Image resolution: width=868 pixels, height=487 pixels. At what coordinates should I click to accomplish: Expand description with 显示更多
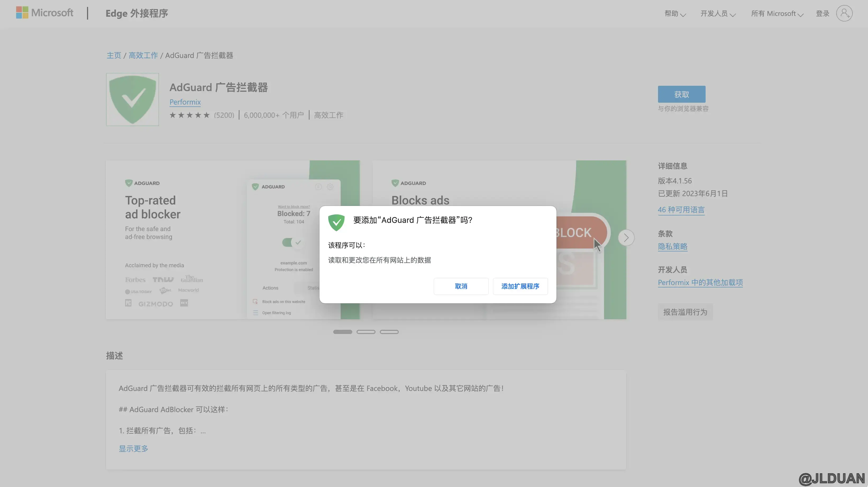click(134, 449)
